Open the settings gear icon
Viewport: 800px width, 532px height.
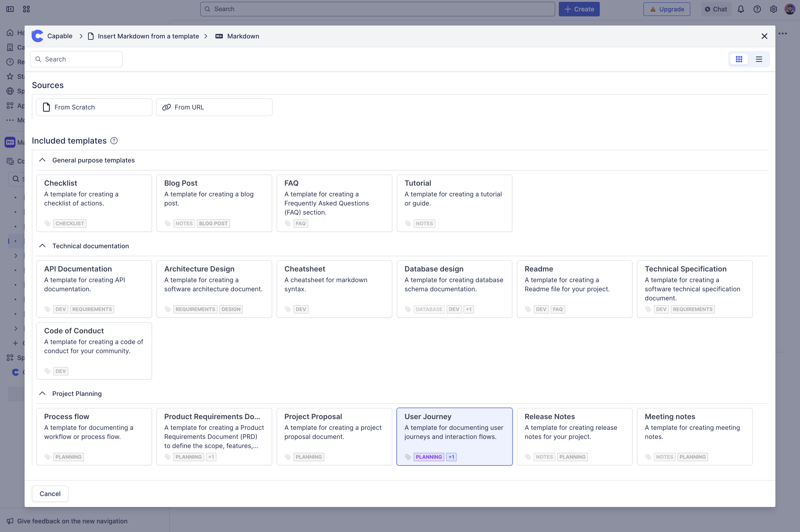tap(774, 9)
